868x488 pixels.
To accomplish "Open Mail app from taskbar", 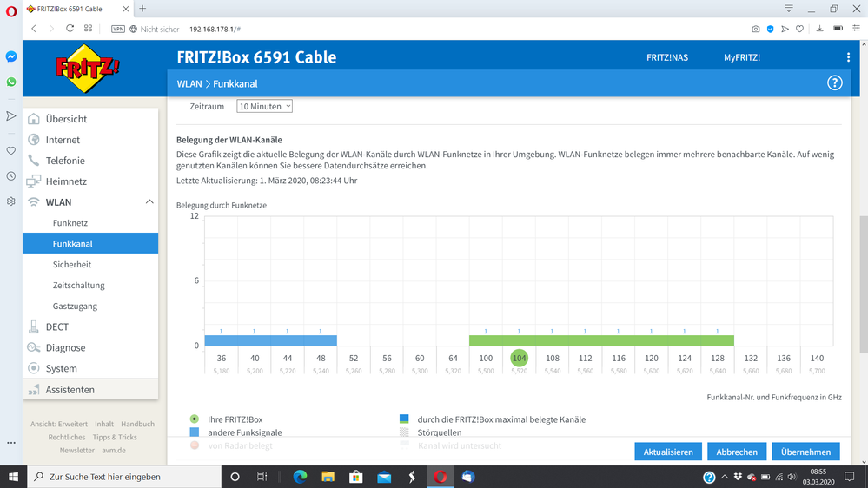I will click(384, 477).
